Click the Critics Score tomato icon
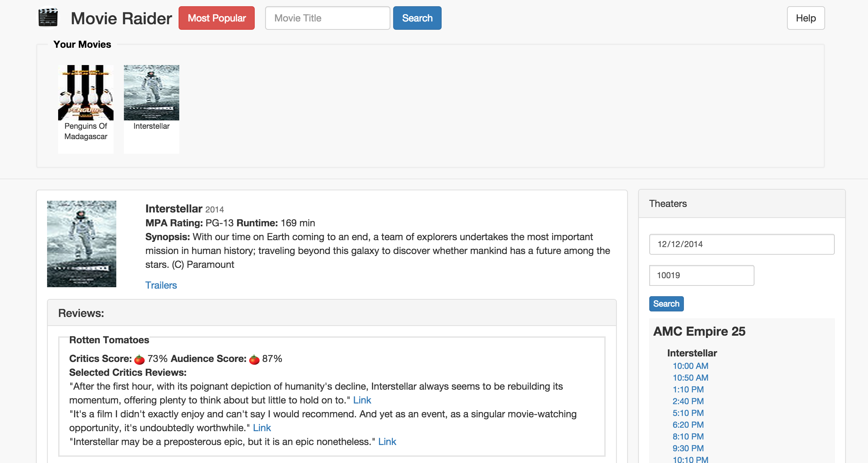Viewport: 868px width, 463px height. tap(139, 360)
